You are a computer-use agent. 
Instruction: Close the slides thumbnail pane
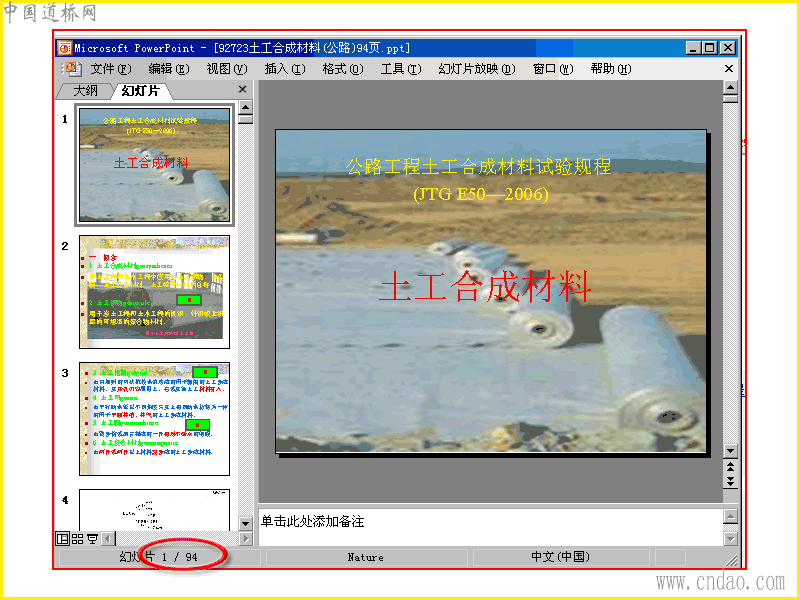242,89
